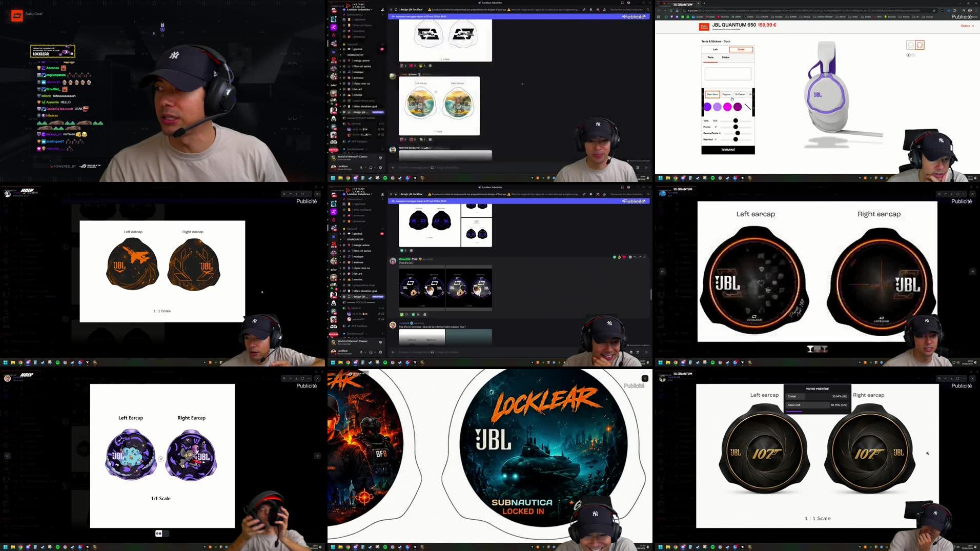Image resolution: width=980 pixels, height=551 pixels.
Task: Open the films-et-series channel in dog-designs Discord frame
Action: click(362, 251)
